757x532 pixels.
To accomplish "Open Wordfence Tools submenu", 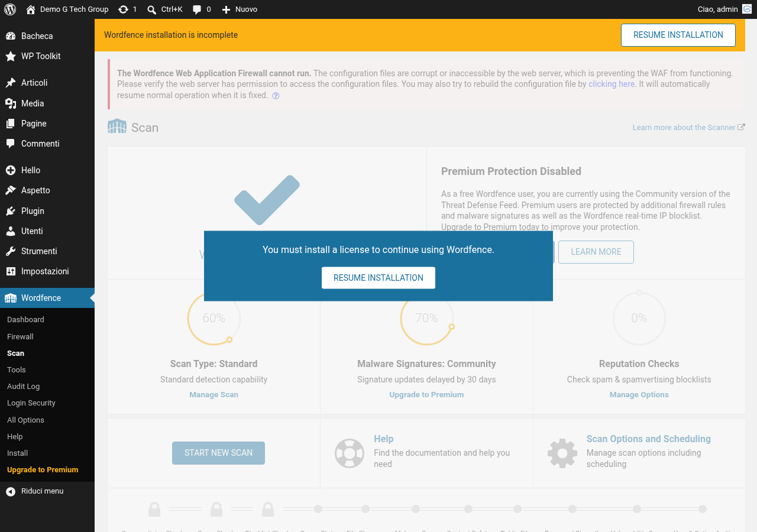I will 17,369.
